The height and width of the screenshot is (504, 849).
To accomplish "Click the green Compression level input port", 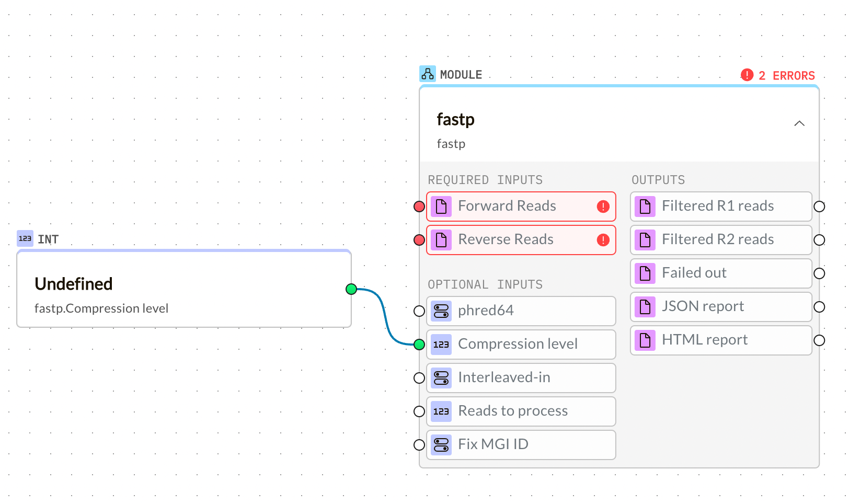I will click(x=419, y=344).
